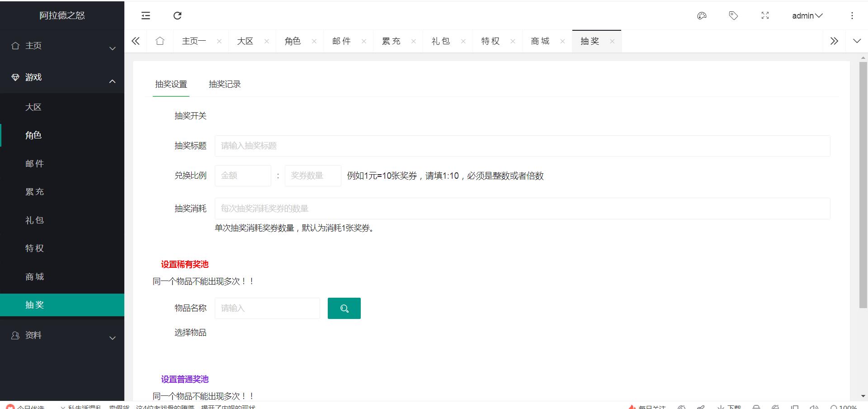Click the tag note icon in the header
This screenshot has width=868, height=409.
coord(733,16)
